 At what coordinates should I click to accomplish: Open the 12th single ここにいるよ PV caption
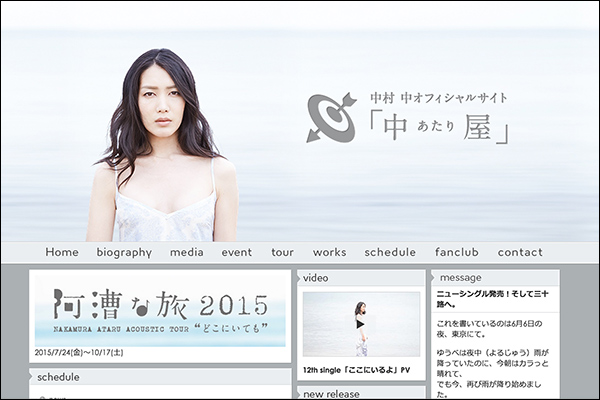[x=356, y=370]
